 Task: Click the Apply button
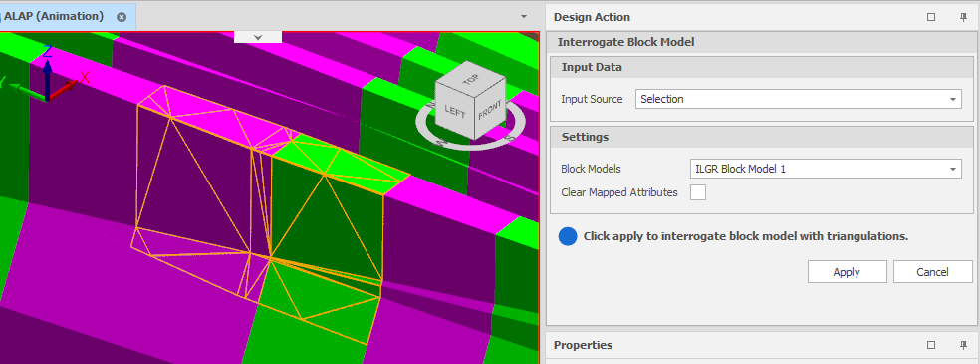point(847,272)
